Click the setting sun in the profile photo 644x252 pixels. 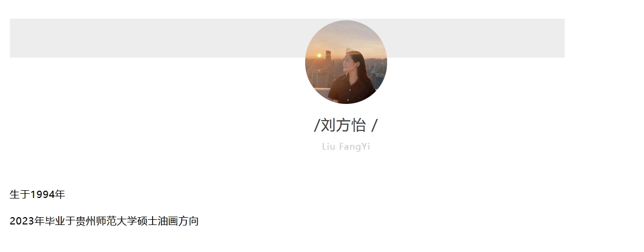[319, 56]
